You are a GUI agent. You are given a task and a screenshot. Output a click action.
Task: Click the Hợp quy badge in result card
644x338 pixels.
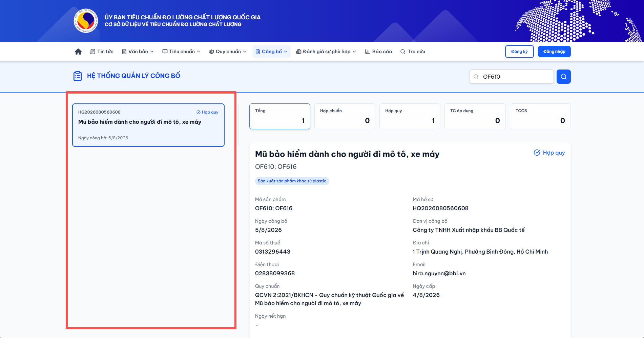pos(207,112)
